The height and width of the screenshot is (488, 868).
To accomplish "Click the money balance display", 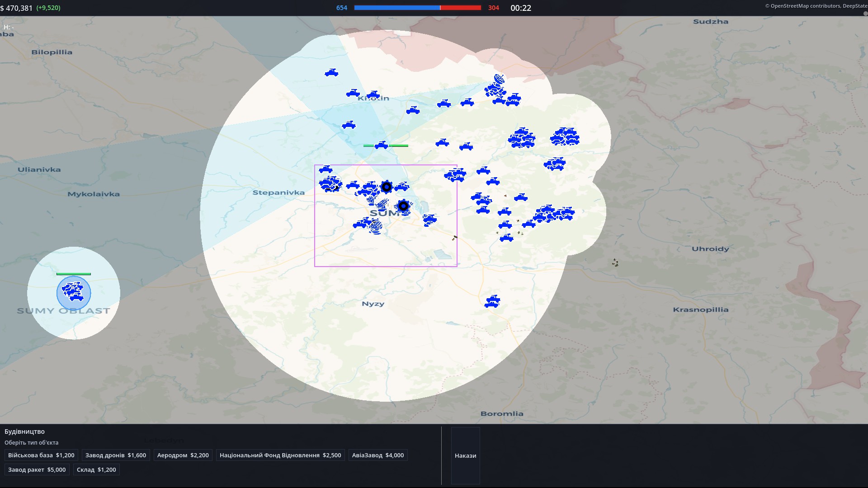I will pyautogui.click(x=30, y=8).
